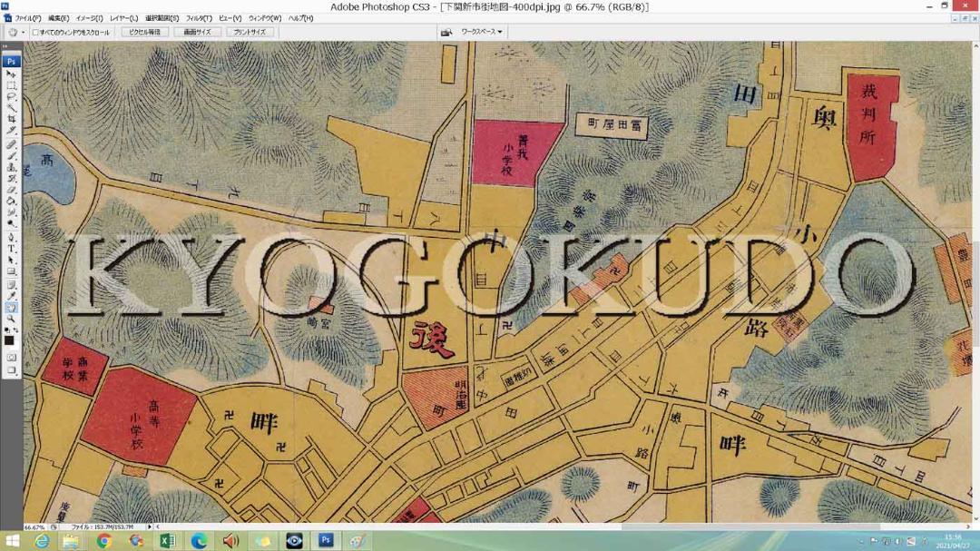980x551 pixels.
Task: Select the Brush tool
Action: (11, 156)
